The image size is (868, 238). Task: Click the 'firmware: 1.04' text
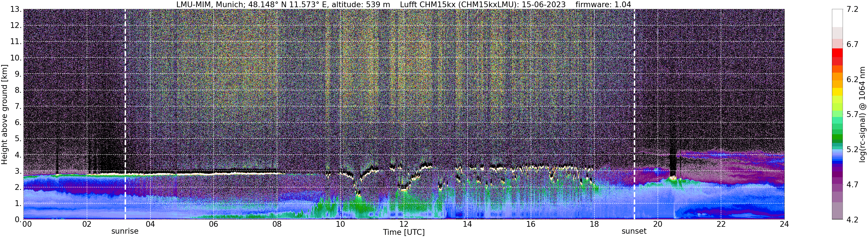click(x=603, y=4)
